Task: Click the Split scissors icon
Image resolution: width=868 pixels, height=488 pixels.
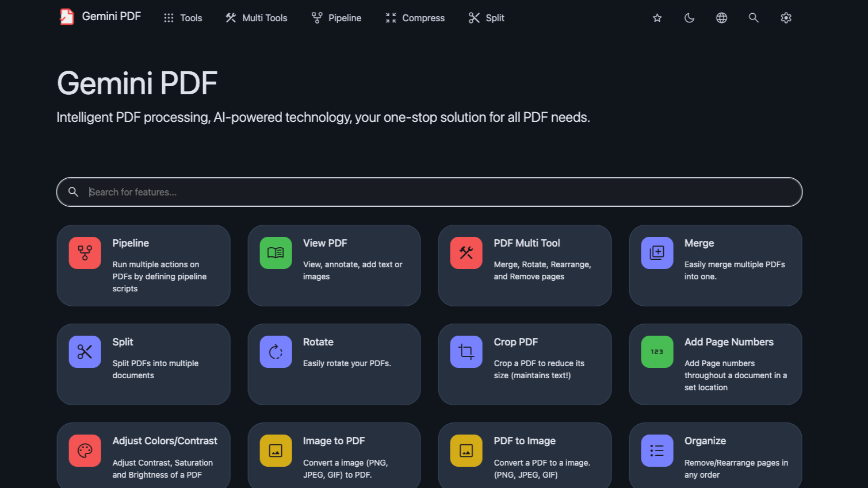Action: tap(85, 351)
